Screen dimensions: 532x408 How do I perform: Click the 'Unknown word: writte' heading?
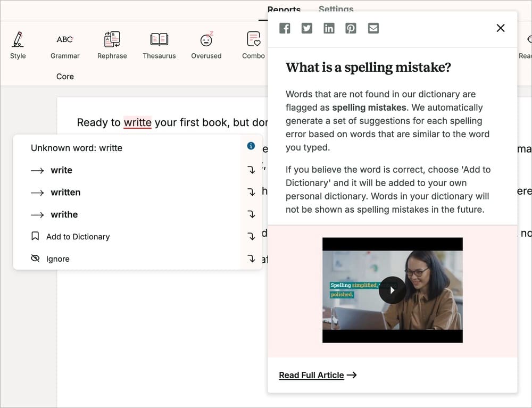pyautogui.click(x=76, y=148)
